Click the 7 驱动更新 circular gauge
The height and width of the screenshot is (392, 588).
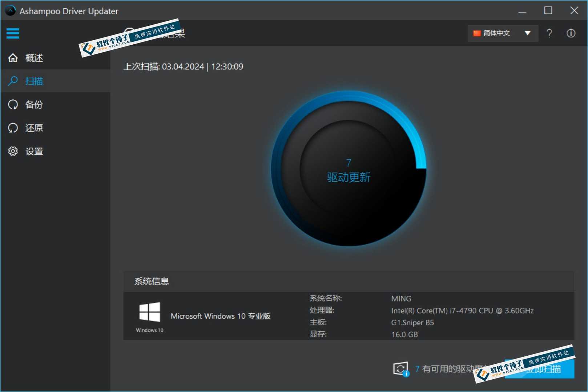tap(349, 168)
